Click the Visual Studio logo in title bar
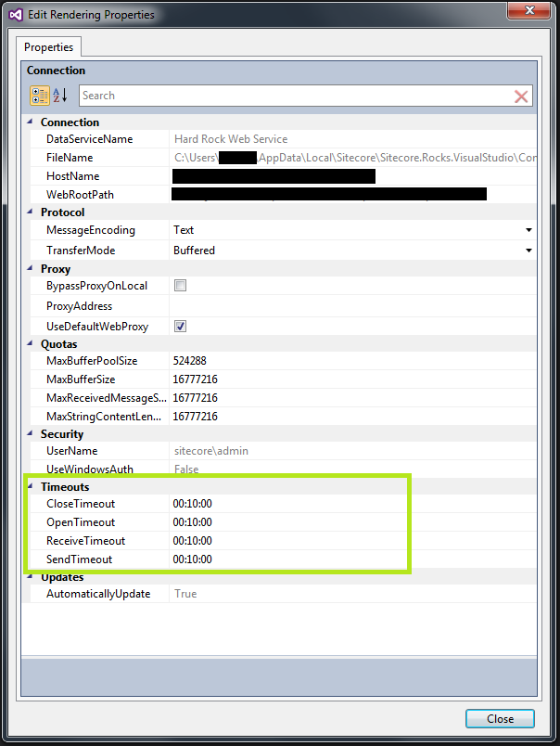This screenshot has height=746, width=560. [16, 15]
